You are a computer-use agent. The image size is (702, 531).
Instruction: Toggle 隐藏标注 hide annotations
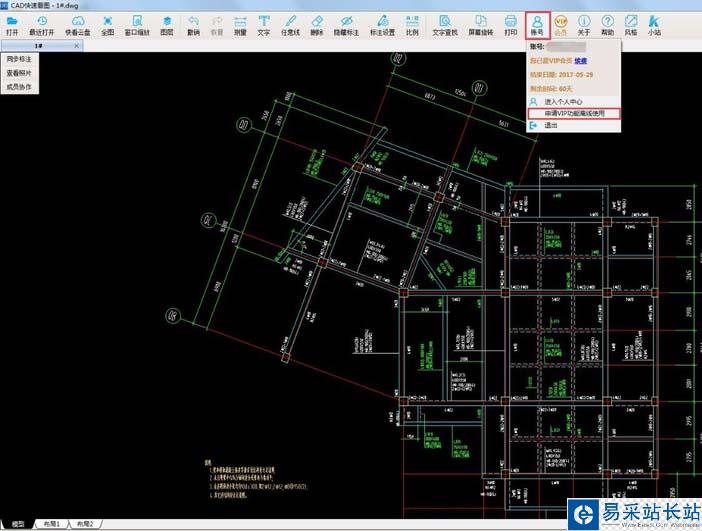coord(346,26)
